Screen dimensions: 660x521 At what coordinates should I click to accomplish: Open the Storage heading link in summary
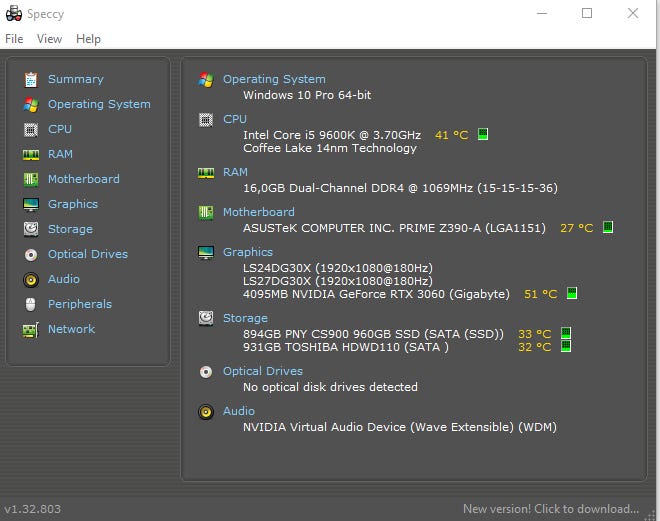[x=245, y=318]
